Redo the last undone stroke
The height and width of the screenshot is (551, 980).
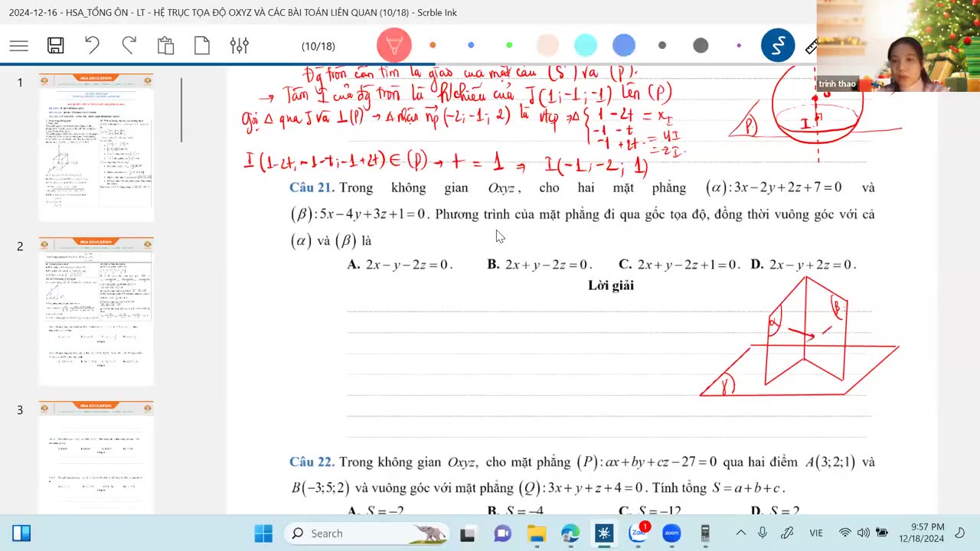pyautogui.click(x=129, y=46)
